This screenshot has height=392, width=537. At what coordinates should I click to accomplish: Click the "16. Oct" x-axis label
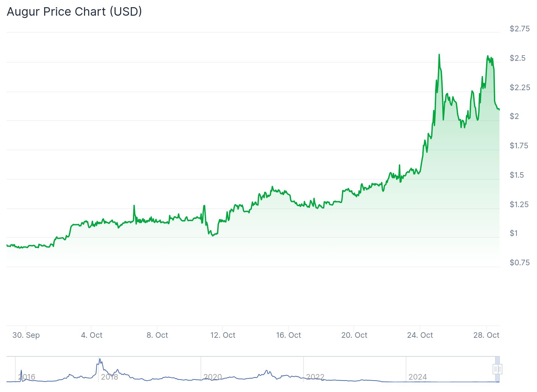coord(288,335)
